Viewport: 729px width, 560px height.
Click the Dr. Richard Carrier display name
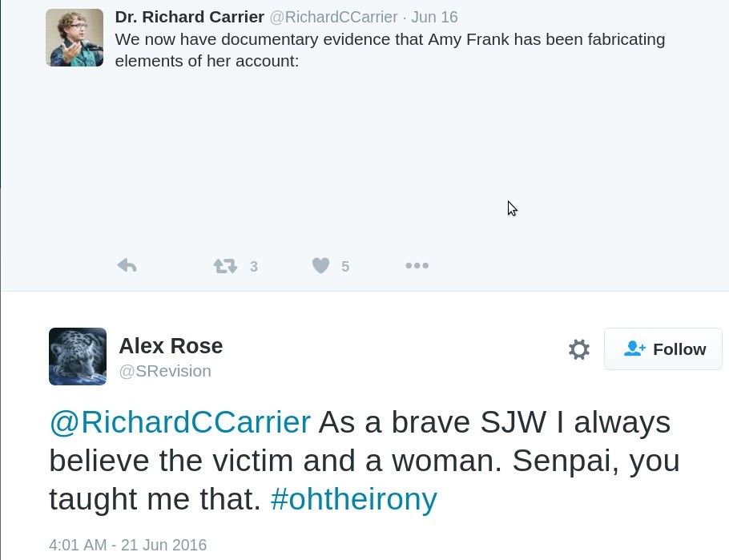190,17
